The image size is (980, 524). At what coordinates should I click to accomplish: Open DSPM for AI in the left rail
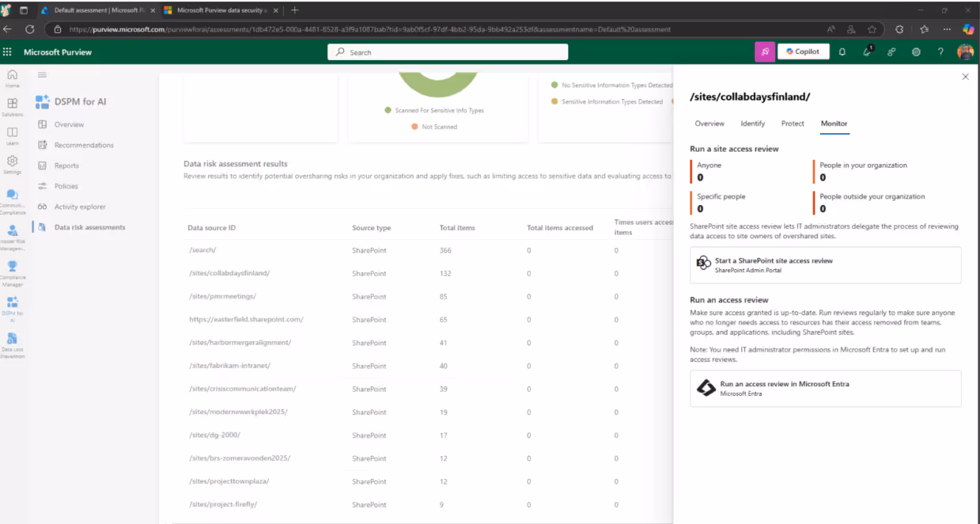tap(12, 309)
